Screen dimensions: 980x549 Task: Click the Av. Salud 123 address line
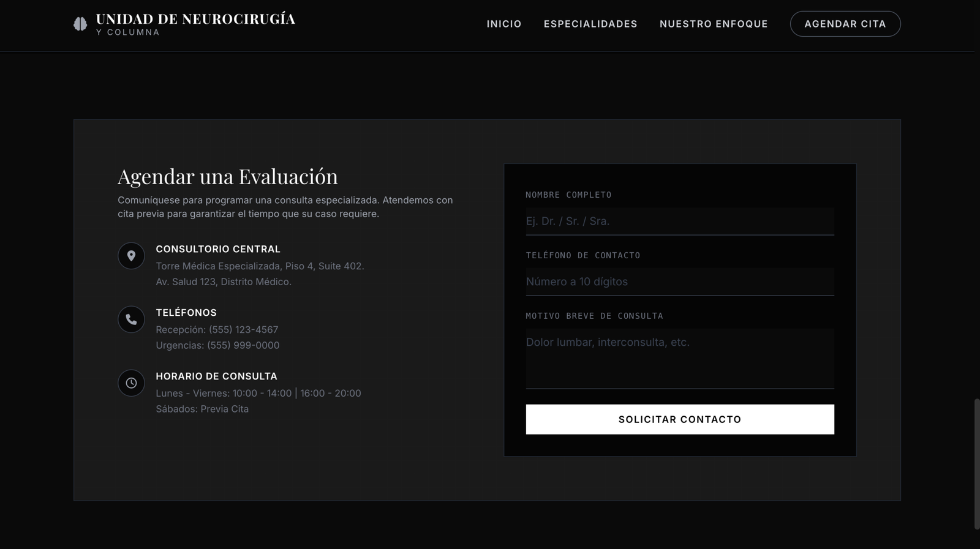pyautogui.click(x=224, y=282)
